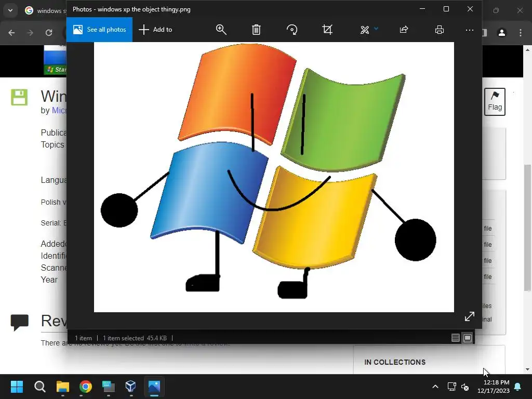Print the photo with printer icon
532x399 pixels.
(440, 30)
